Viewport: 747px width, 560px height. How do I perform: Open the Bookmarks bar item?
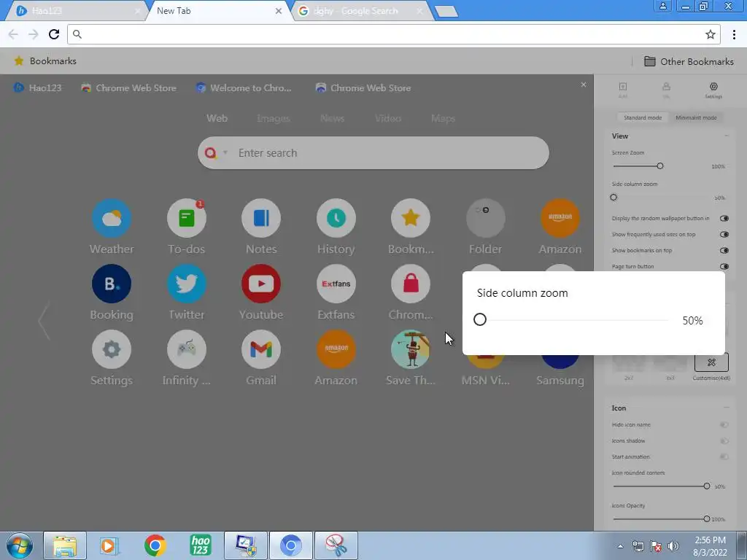[45, 61]
